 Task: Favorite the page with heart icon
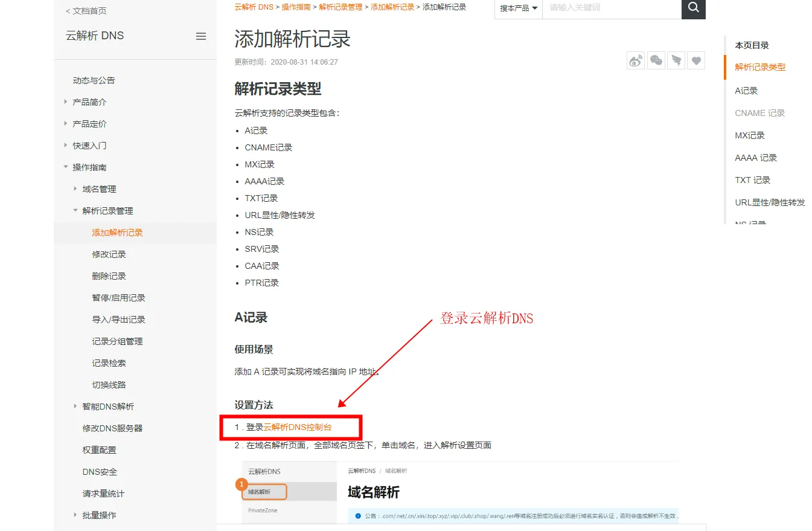click(x=696, y=60)
